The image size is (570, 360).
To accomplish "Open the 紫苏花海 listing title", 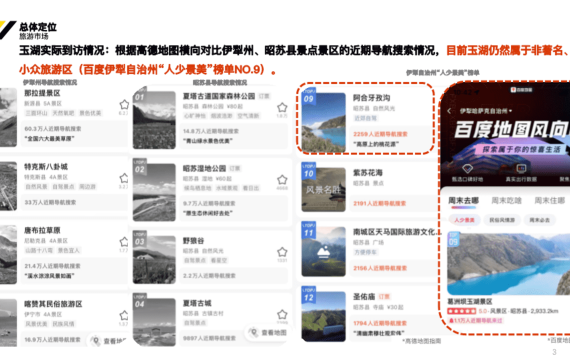I will tap(368, 173).
